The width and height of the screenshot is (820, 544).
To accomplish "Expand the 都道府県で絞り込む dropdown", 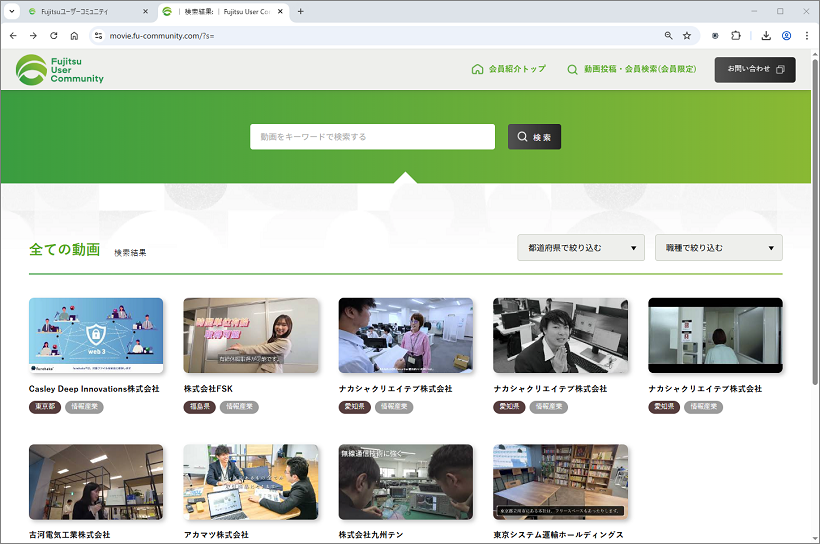I will 581,247.
